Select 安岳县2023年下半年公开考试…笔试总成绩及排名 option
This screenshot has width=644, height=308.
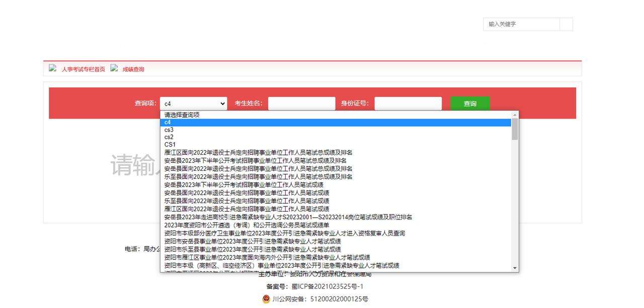(x=336, y=160)
